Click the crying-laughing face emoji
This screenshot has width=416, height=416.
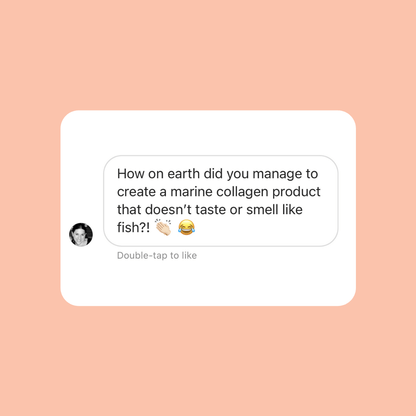[x=186, y=227]
